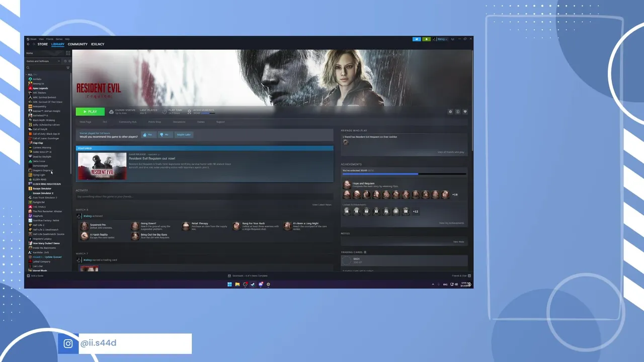The height and width of the screenshot is (362, 644).
Task: Open the game info icon
Action: pos(458,112)
